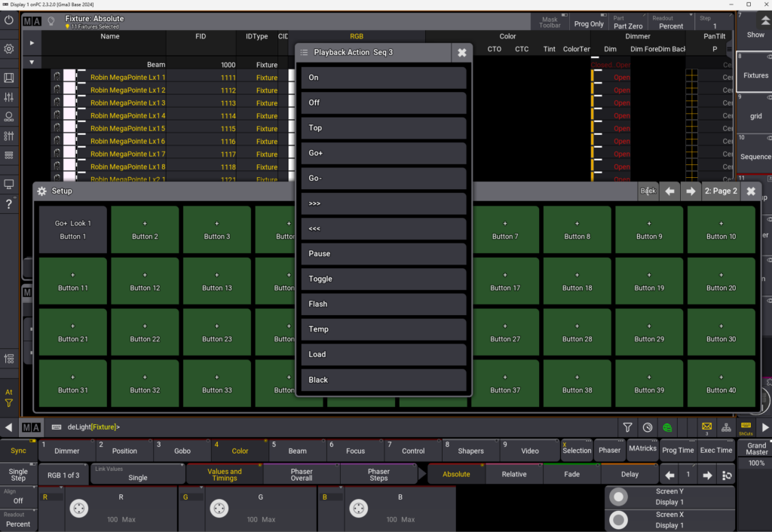
Task: Click the power icon in the left sidebar
Action: (9, 20)
